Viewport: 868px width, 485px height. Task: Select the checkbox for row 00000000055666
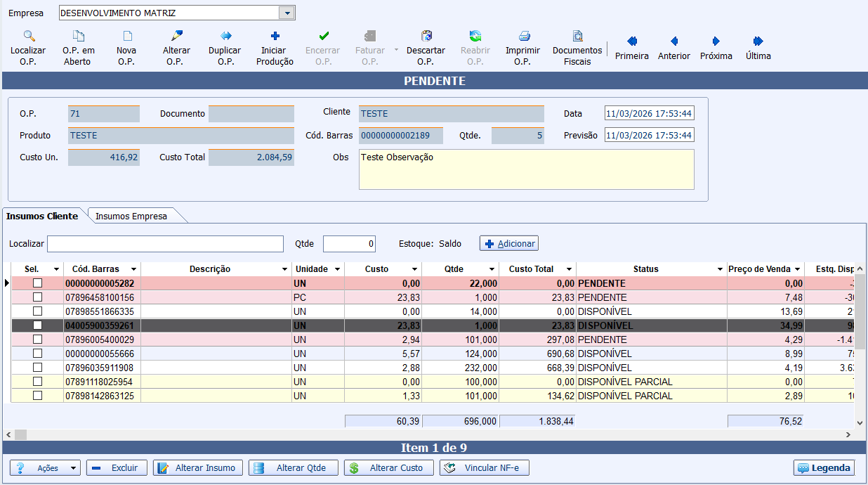38,354
